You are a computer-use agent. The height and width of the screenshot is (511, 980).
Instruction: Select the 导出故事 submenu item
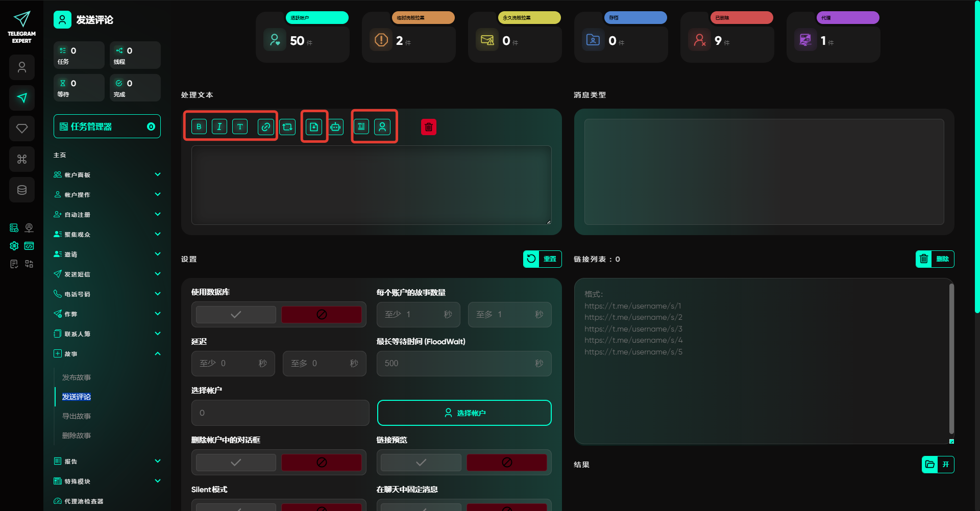pyautogui.click(x=77, y=416)
